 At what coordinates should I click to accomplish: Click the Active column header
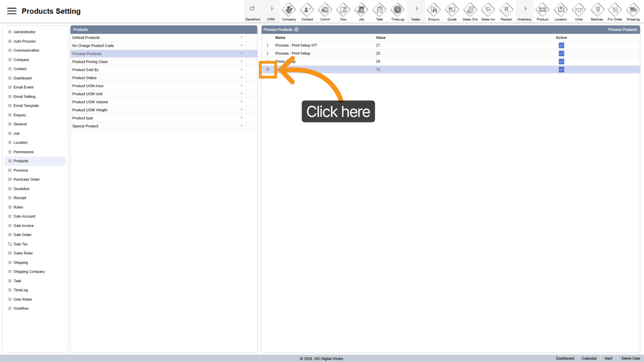(x=561, y=38)
